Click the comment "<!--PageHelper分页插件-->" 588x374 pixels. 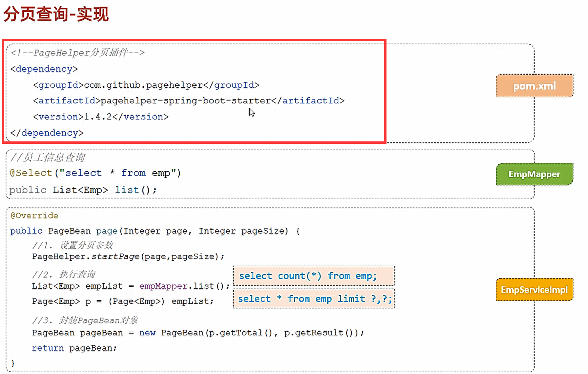pos(77,52)
